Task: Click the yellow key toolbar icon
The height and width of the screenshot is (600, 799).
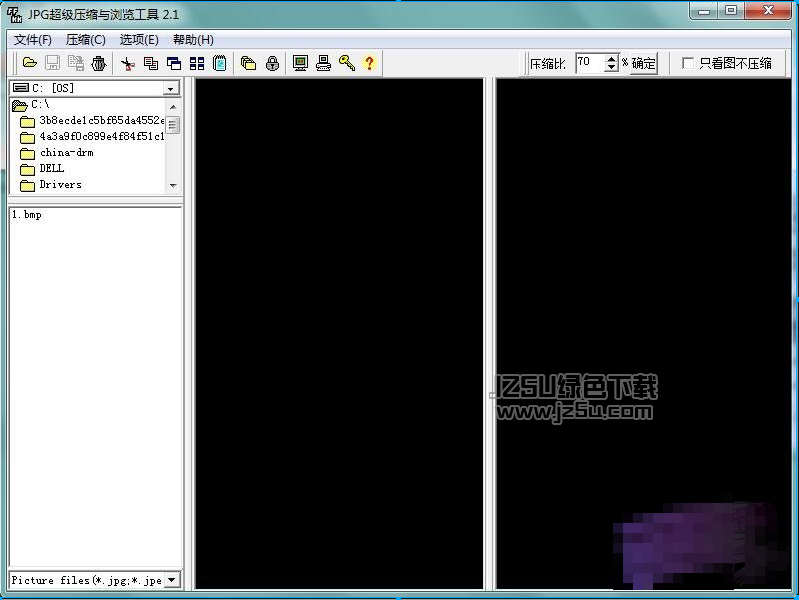Action: coord(347,63)
